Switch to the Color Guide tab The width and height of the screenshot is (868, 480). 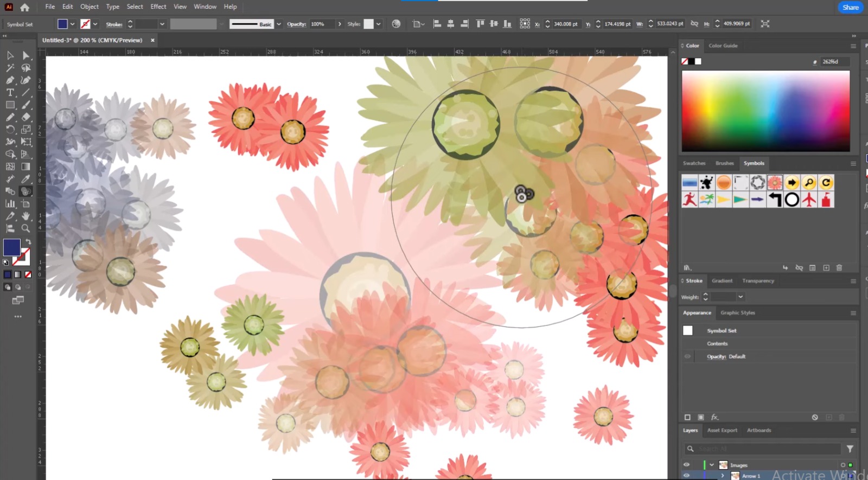pos(723,46)
